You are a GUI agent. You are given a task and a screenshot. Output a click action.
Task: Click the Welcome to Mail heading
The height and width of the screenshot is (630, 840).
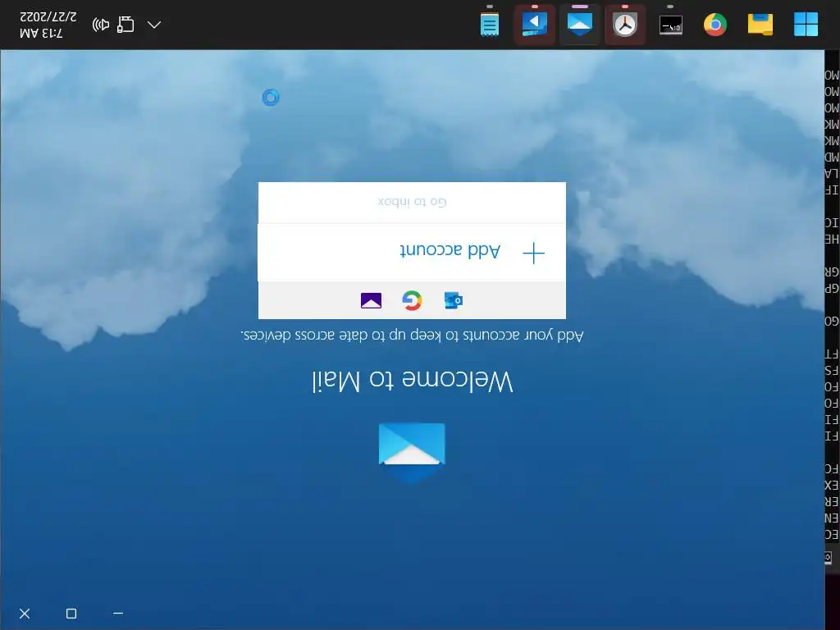pos(412,381)
